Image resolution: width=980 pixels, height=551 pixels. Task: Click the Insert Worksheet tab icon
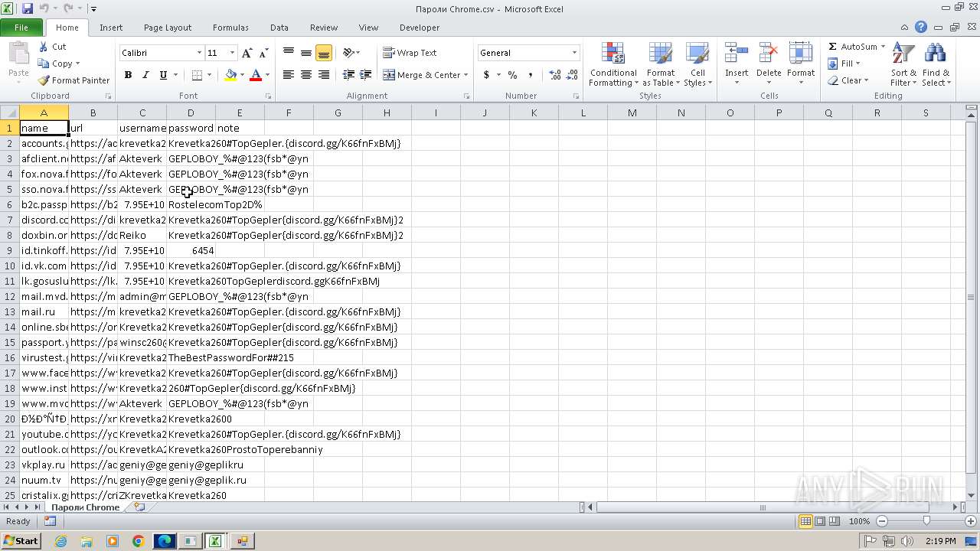click(x=139, y=507)
